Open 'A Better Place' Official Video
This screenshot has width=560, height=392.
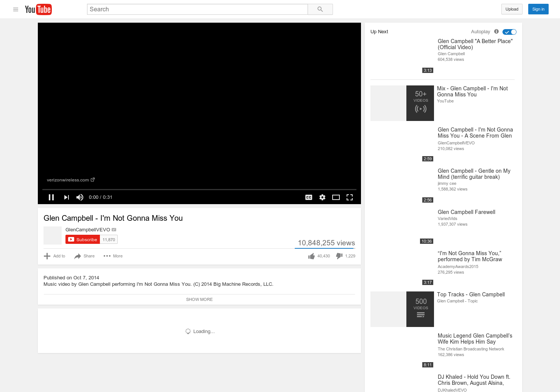pyautogui.click(x=475, y=44)
